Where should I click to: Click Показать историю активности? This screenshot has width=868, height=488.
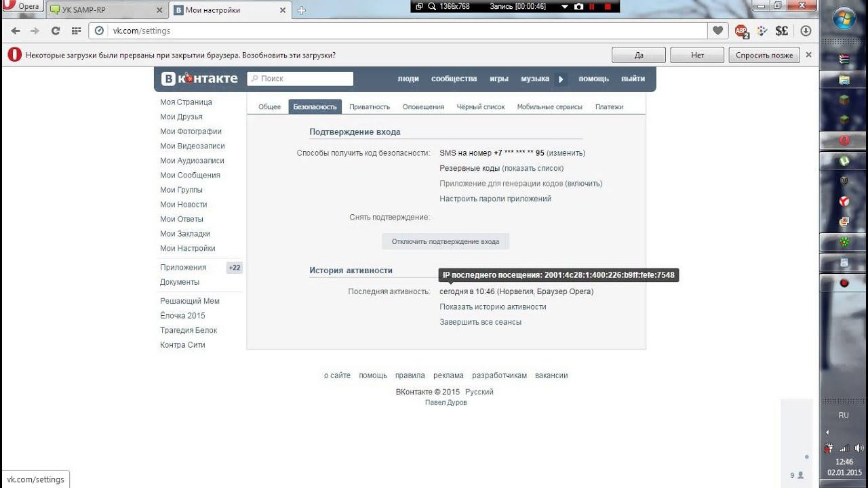493,307
